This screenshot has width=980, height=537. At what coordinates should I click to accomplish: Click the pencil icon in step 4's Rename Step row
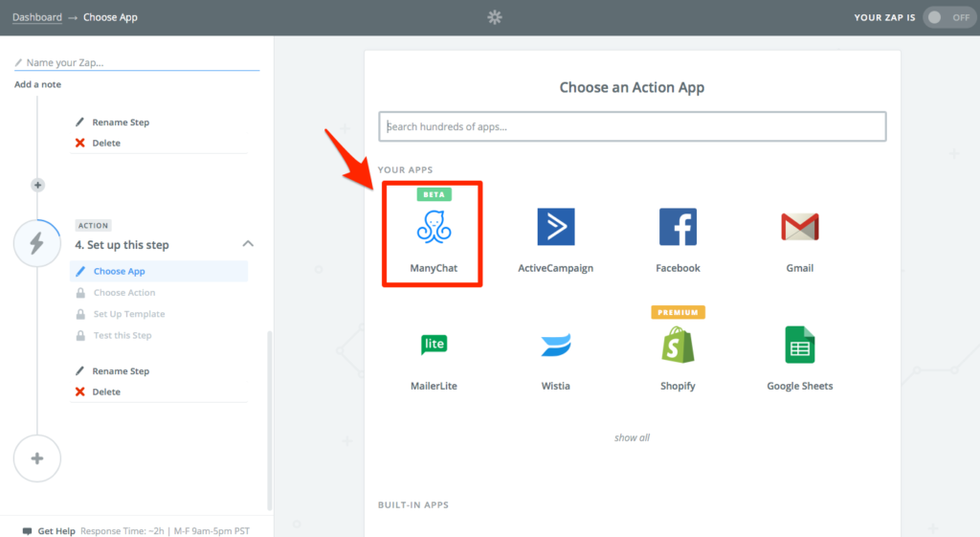point(80,370)
